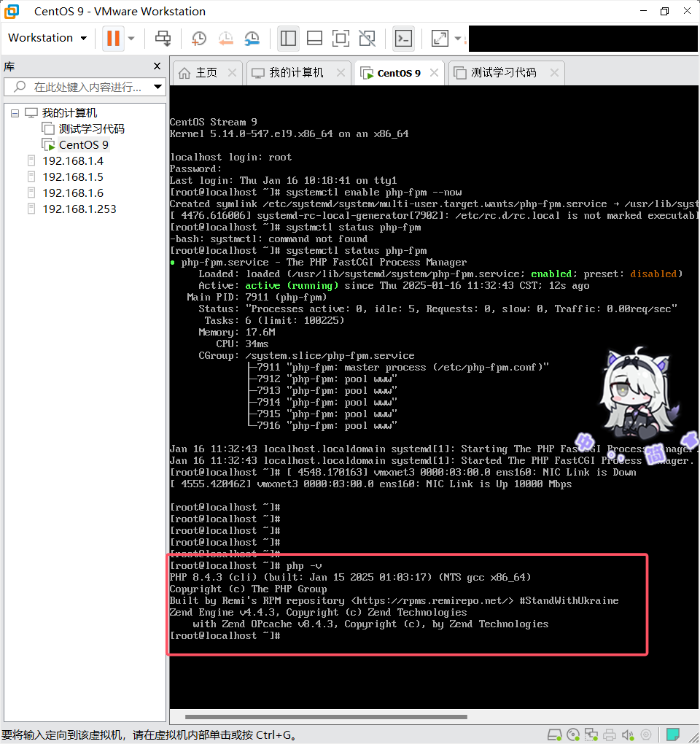Click the printer status icon
The height and width of the screenshot is (744, 700).
click(x=610, y=735)
